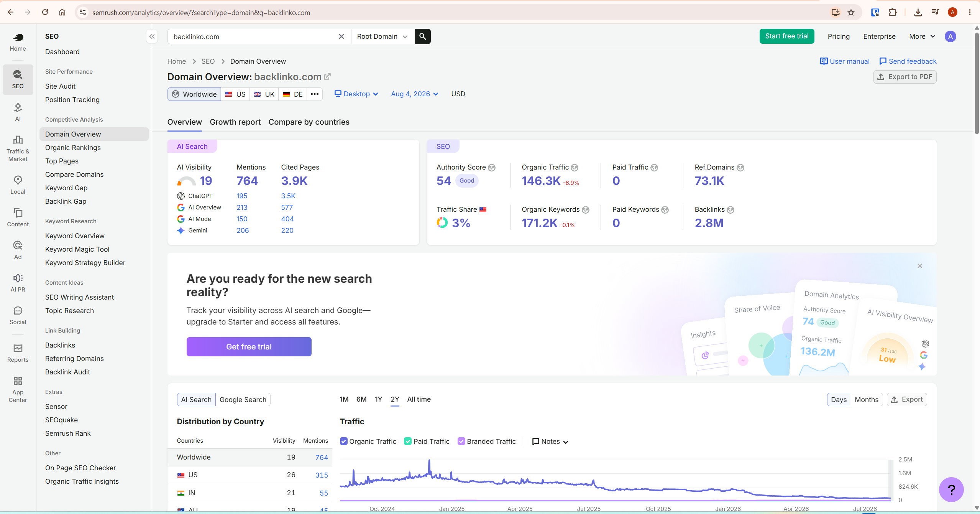Select Worldwide database button
The image size is (980, 514).
point(194,94)
